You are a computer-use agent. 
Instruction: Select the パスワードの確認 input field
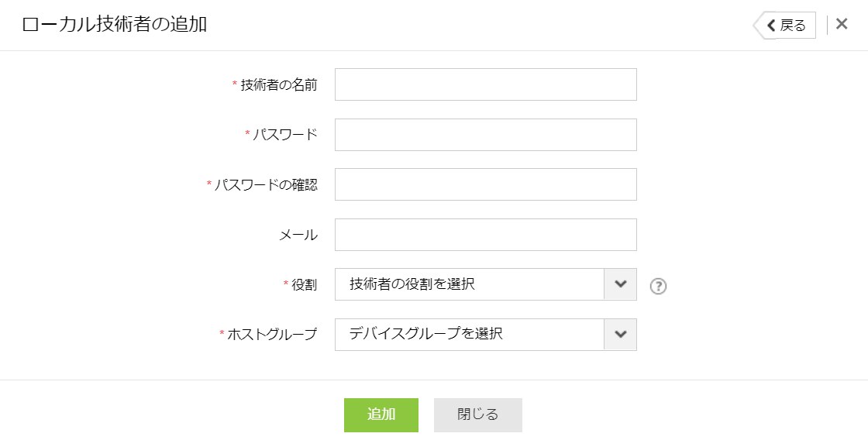(485, 184)
